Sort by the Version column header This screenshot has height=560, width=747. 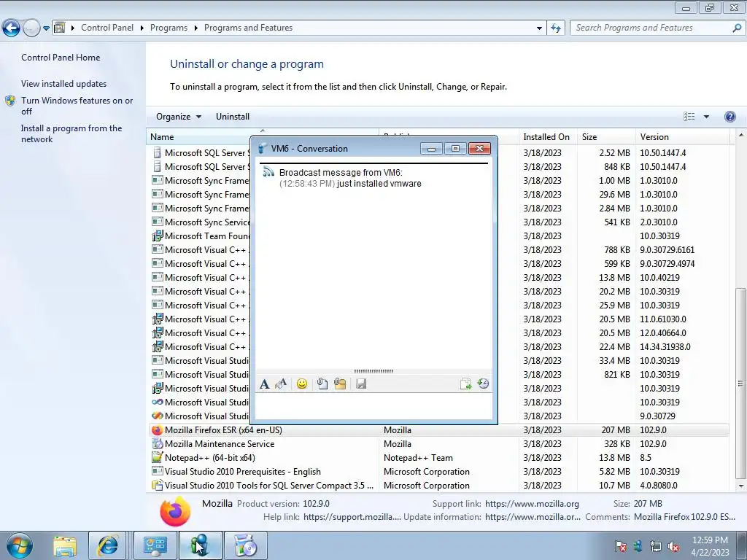coord(681,137)
